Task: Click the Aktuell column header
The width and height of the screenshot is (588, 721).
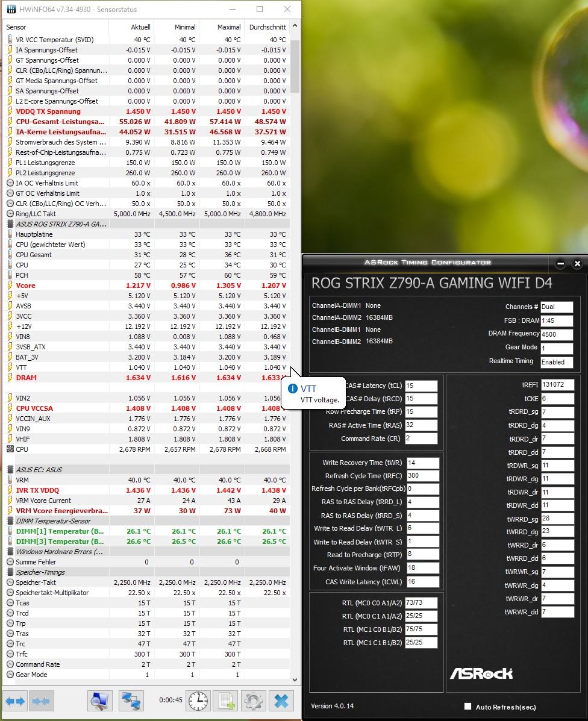Action: coord(131,27)
